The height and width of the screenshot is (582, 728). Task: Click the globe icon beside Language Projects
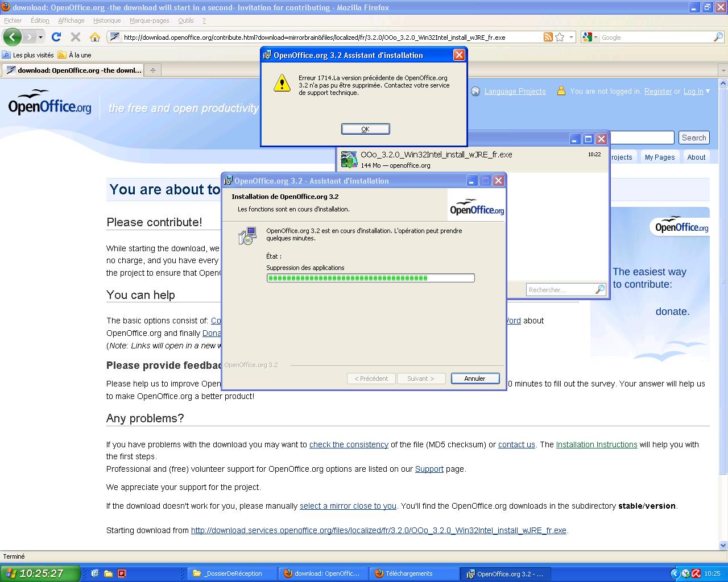[x=475, y=92]
